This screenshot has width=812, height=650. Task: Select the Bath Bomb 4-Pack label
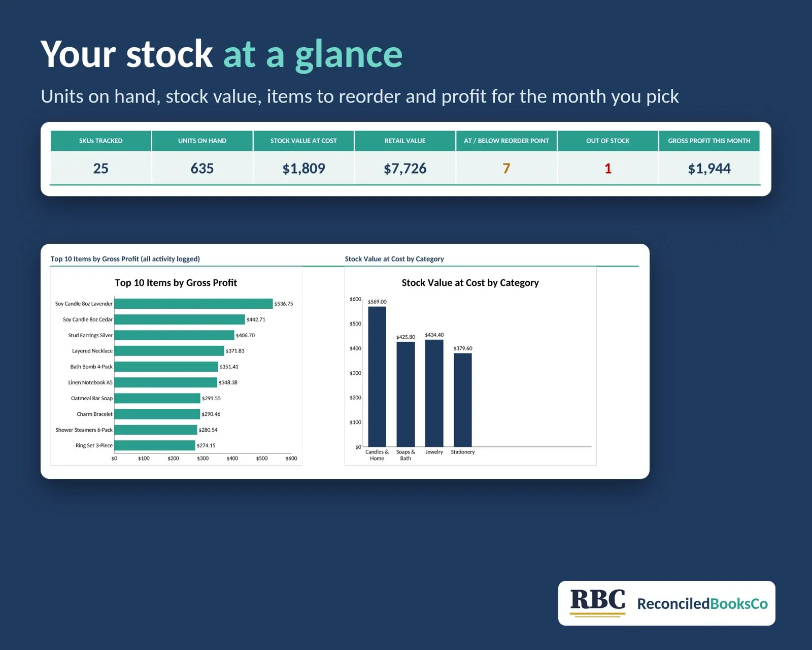pyautogui.click(x=91, y=367)
